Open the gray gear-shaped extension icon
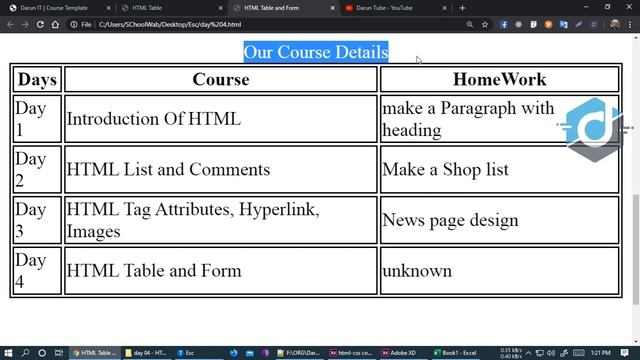Image resolution: width=640 pixels, height=360 pixels. pyautogui.click(x=518, y=24)
